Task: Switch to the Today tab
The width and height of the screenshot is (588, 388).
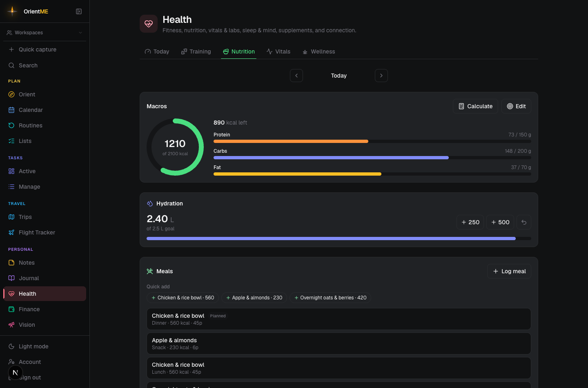Action: pyautogui.click(x=157, y=51)
